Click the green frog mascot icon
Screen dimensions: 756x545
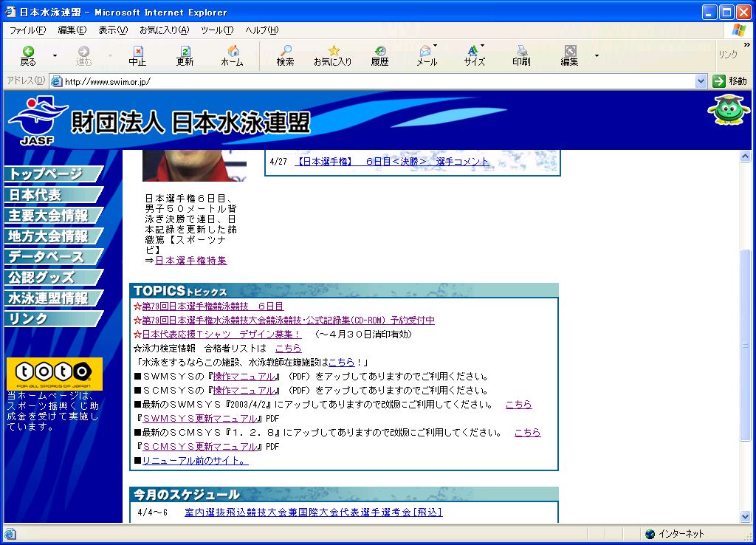(729, 110)
